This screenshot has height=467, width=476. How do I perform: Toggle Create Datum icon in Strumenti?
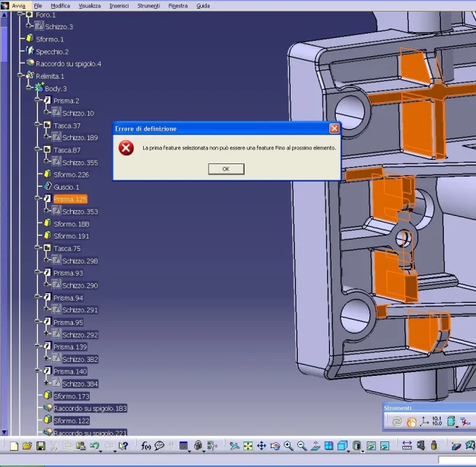point(465,422)
